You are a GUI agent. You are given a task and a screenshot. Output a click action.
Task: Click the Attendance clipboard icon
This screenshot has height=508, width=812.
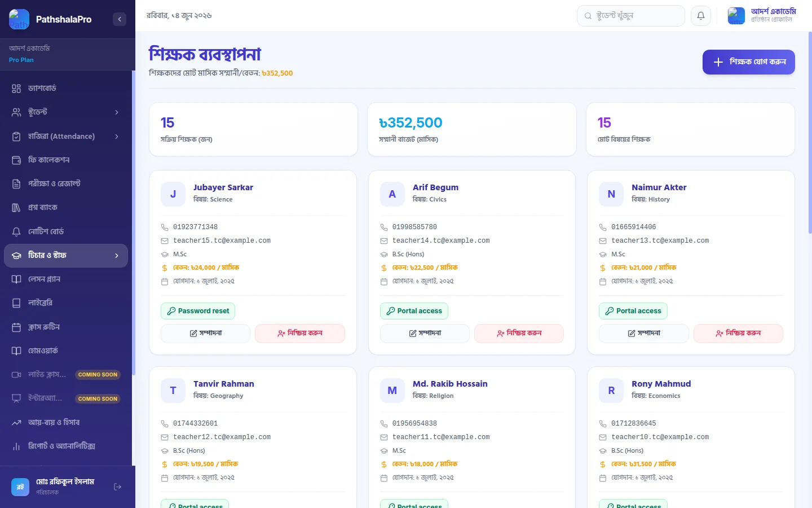pos(16,137)
